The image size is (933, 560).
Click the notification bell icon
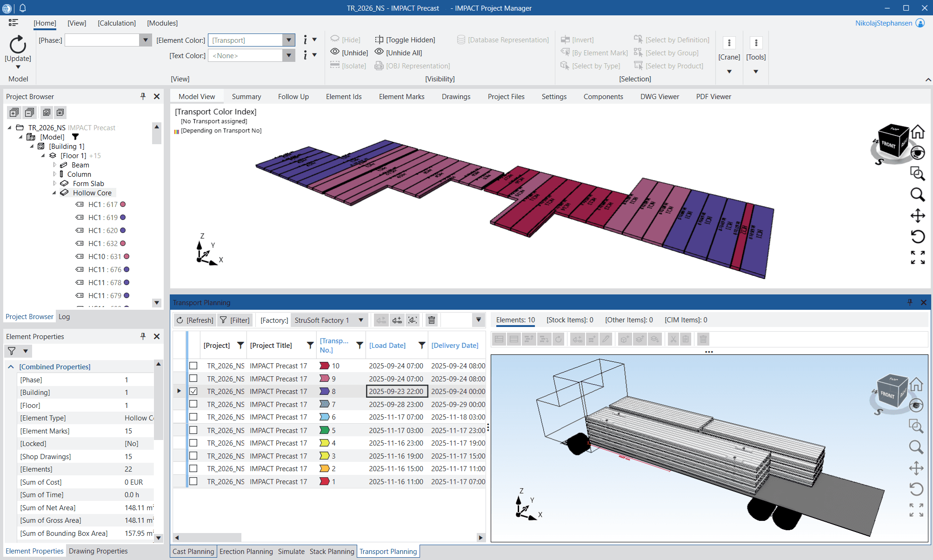click(22, 8)
